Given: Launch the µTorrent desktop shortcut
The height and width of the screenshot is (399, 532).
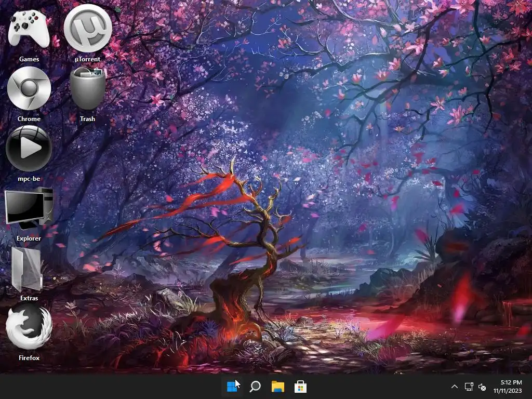Looking at the screenshot, I should tap(87, 28).
